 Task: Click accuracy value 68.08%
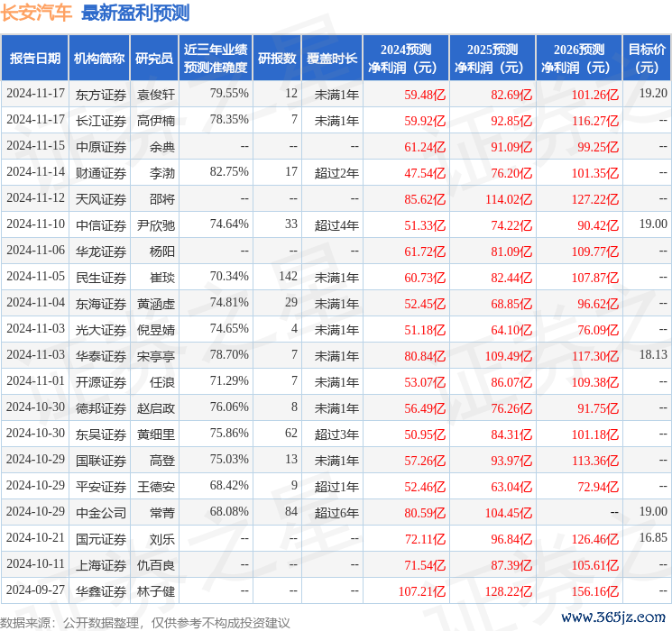point(229,511)
